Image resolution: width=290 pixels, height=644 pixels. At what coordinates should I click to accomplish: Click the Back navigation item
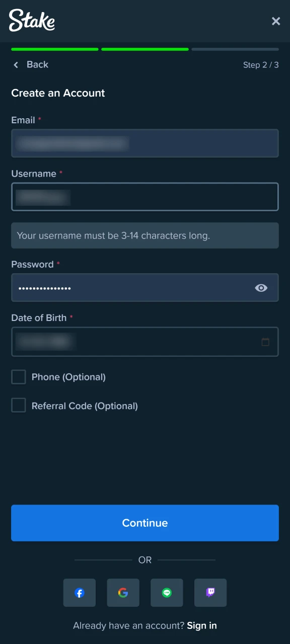click(37, 64)
